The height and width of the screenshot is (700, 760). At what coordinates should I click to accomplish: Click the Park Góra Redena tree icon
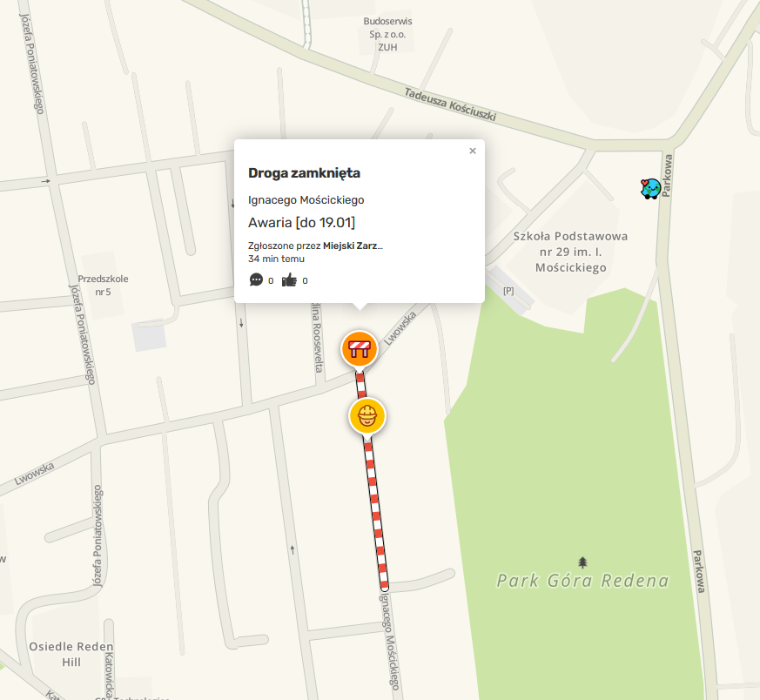coord(582,562)
